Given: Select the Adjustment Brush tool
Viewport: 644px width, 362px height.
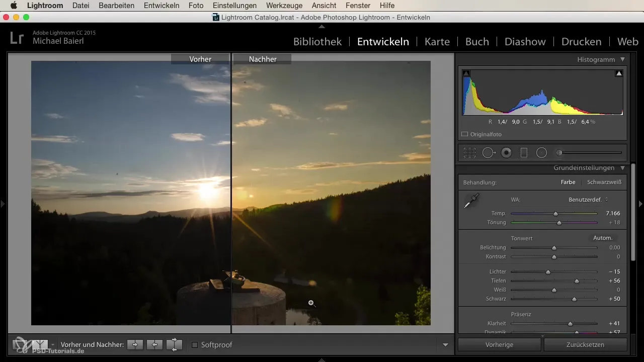Looking at the screenshot, I should click(590, 153).
